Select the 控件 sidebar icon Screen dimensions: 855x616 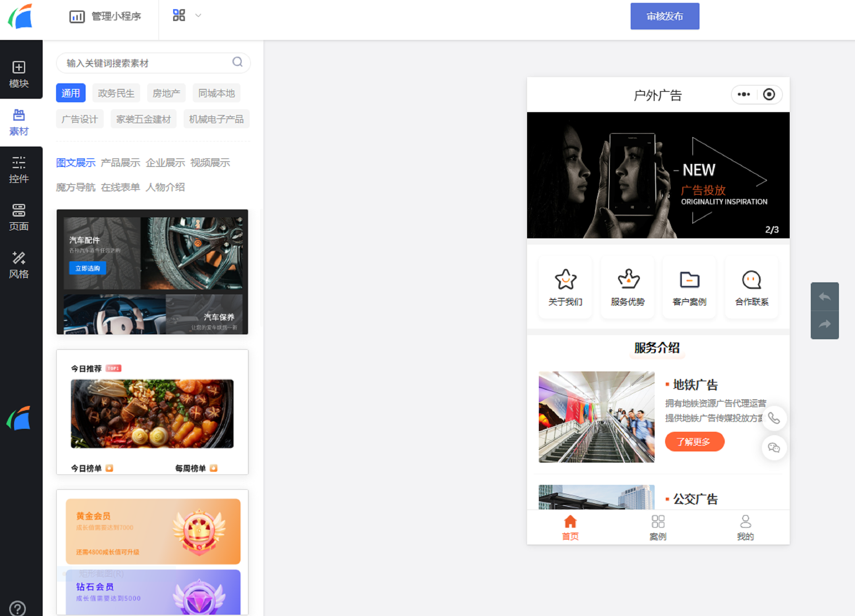(19, 169)
